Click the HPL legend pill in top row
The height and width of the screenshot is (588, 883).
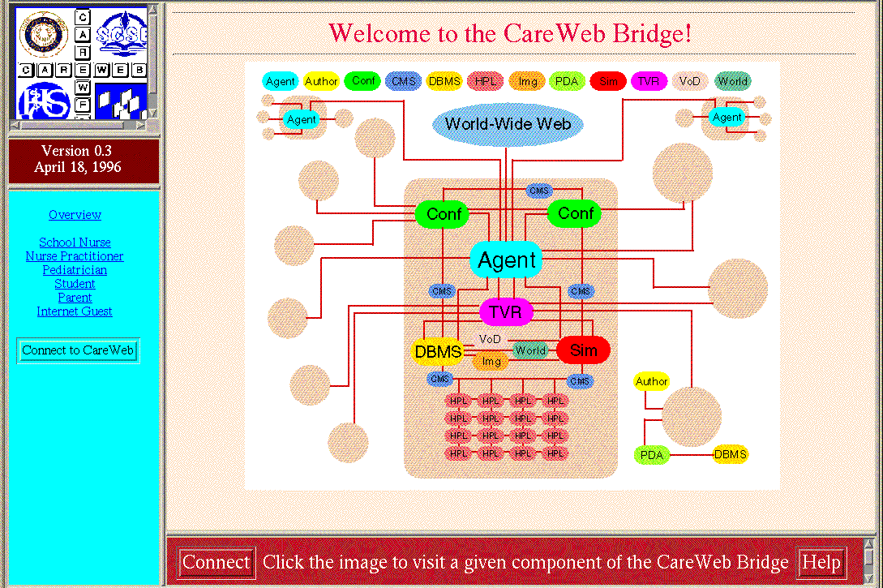[x=485, y=81]
